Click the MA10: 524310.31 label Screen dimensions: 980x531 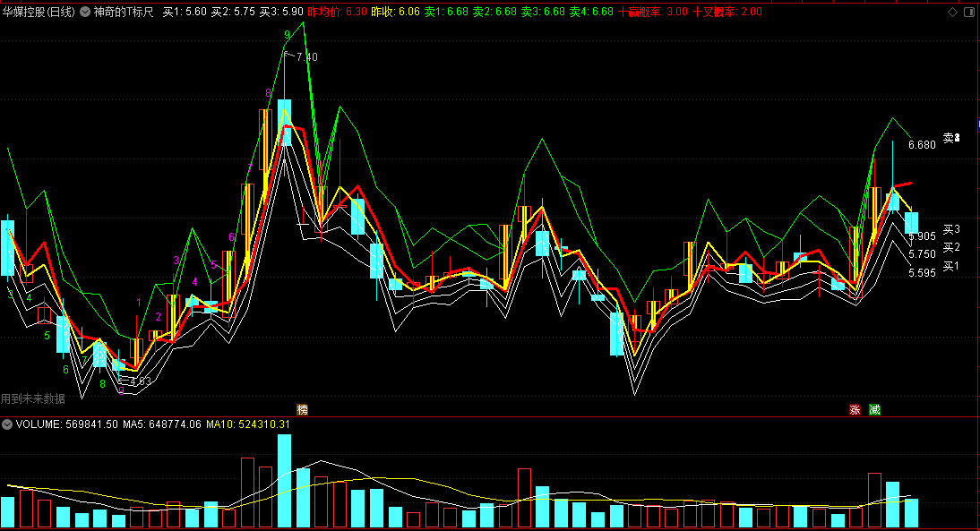[x=248, y=424]
